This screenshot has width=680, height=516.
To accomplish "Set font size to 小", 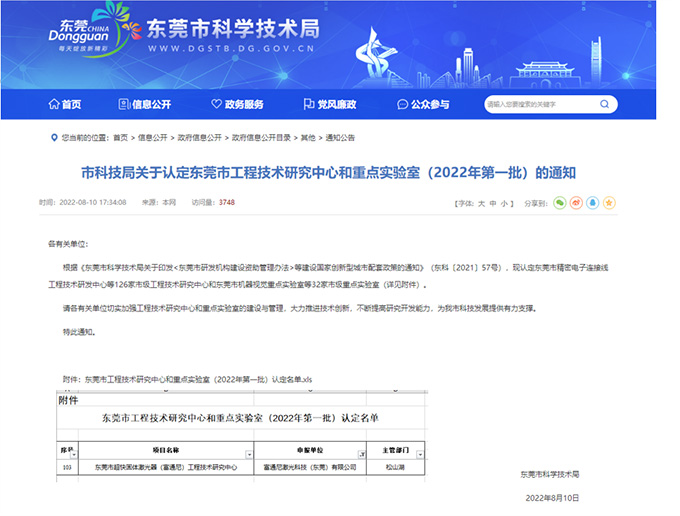I will coord(504,203).
